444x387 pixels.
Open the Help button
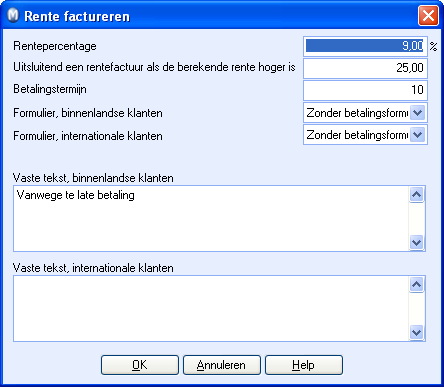pyautogui.click(x=304, y=365)
